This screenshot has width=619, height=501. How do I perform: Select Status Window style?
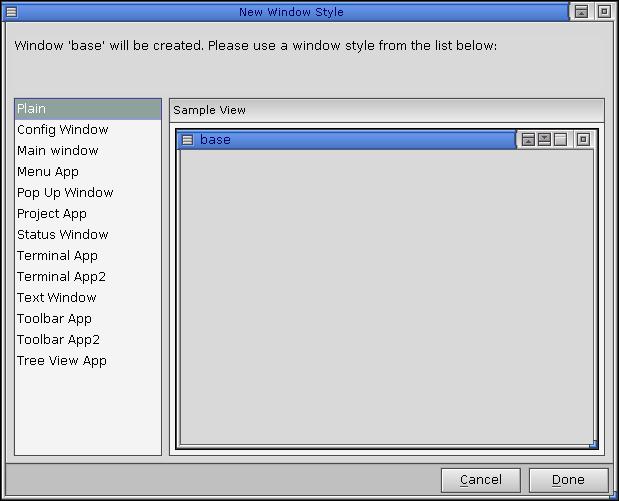[x=62, y=235]
